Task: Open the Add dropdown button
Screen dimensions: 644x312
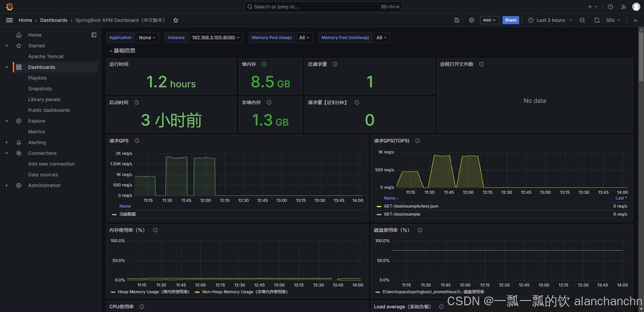Action: pyautogui.click(x=489, y=20)
